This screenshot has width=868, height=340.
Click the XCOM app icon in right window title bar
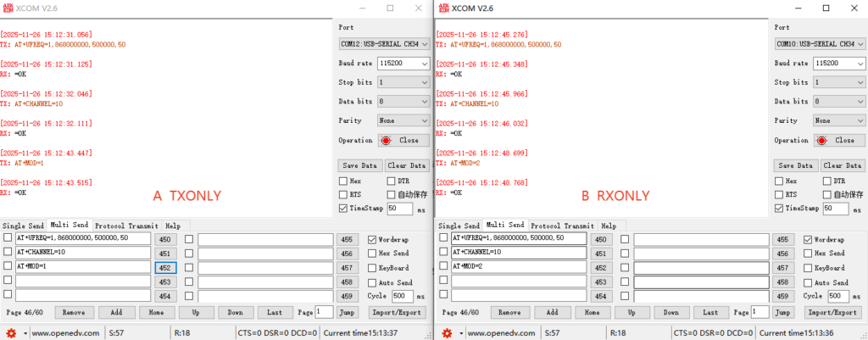pyautogui.click(x=443, y=8)
